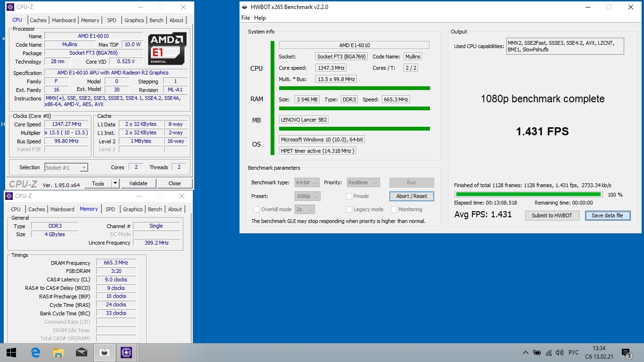Open the Wi-Fi network tray icon
Screen dimensions: 644x362
coord(548,353)
